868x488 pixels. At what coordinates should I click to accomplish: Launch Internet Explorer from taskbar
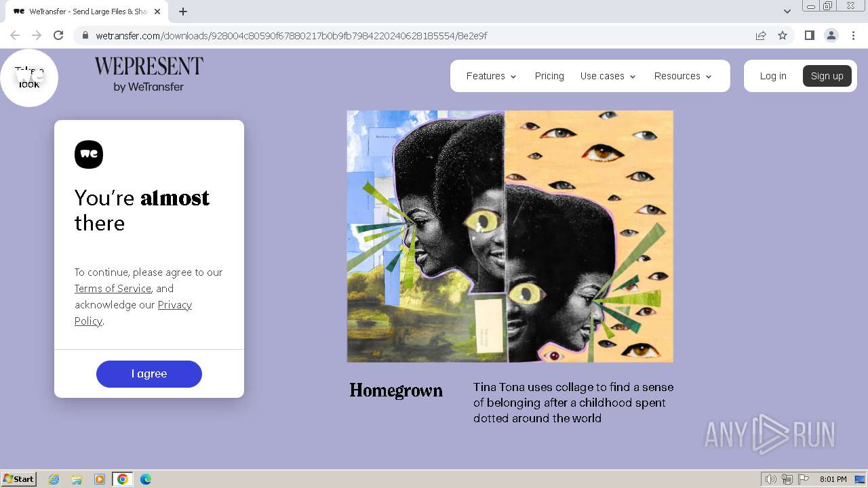[x=54, y=479]
